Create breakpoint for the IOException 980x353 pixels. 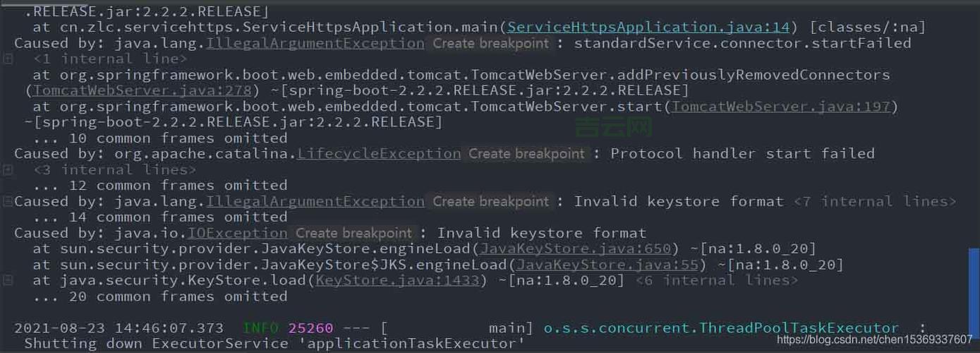(x=353, y=233)
